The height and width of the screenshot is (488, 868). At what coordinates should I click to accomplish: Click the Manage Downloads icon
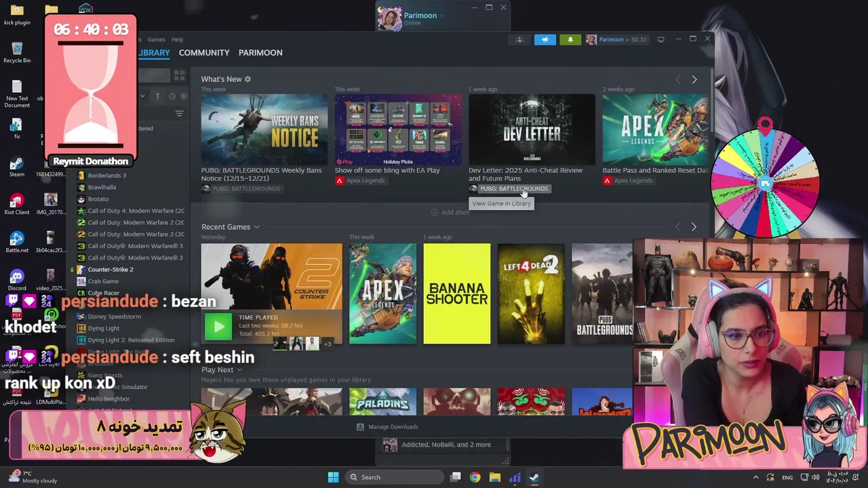[x=360, y=427]
